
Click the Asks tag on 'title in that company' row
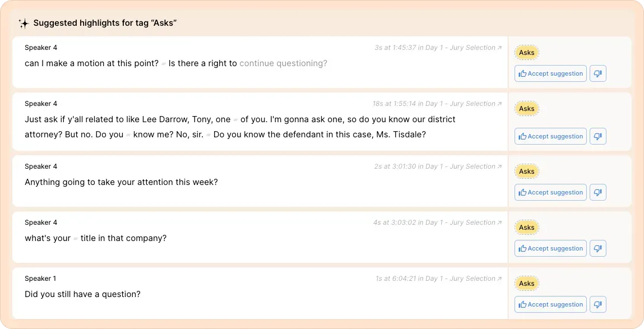click(526, 227)
